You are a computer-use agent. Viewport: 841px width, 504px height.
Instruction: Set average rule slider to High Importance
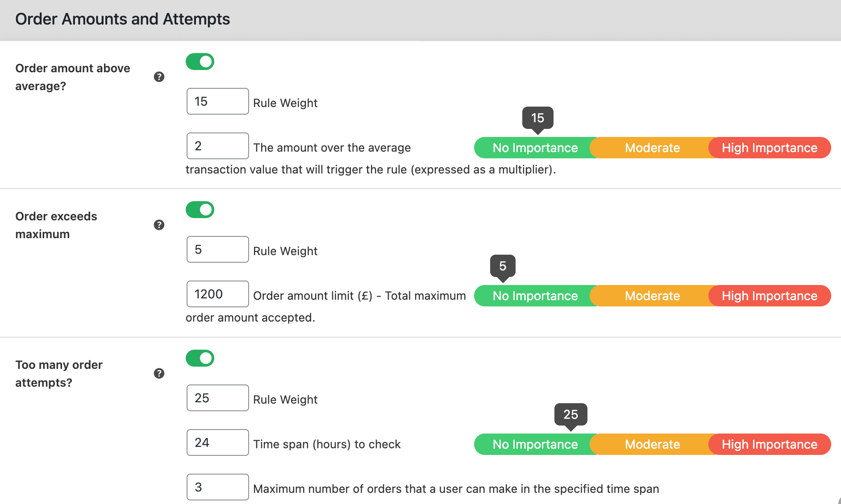tap(770, 148)
